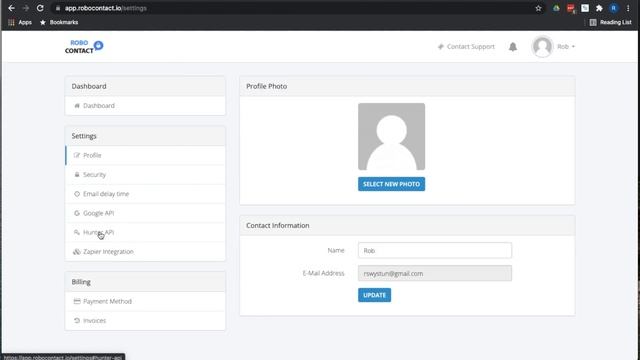Open the Apps grid shortcut
This screenshot has height=360, width=640.
[x=20, y=22]
